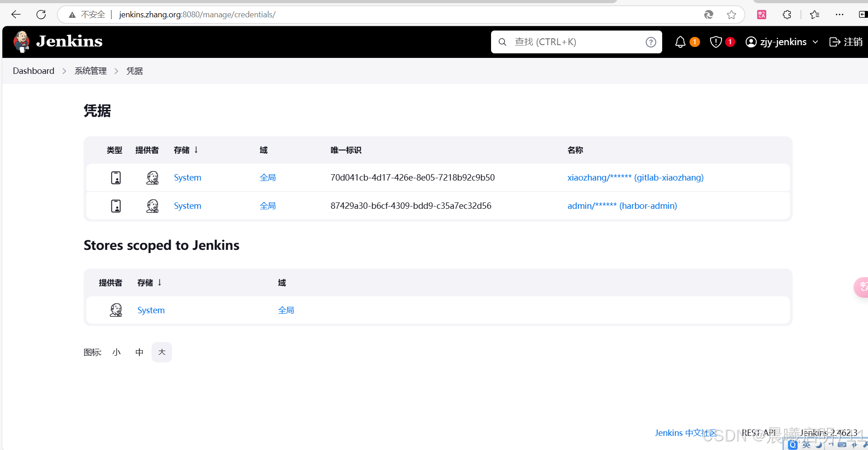Expand 系统管理 breadcrumb chevron
The image size is (868, 450).
tap(116, 71)
